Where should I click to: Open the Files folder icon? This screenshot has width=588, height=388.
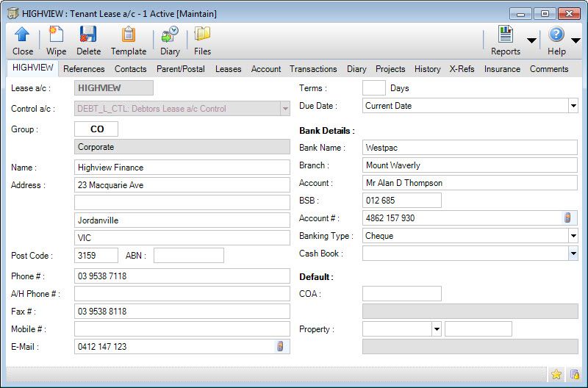(203, 35)
